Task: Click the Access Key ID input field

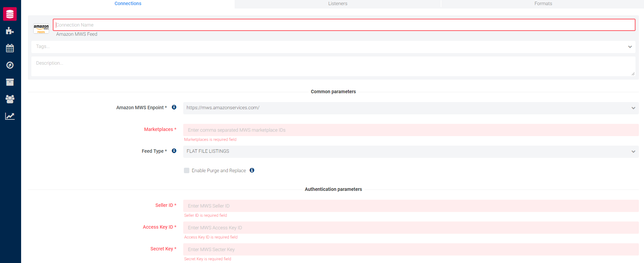Action: pyautogui.click(x=411, y=228)
